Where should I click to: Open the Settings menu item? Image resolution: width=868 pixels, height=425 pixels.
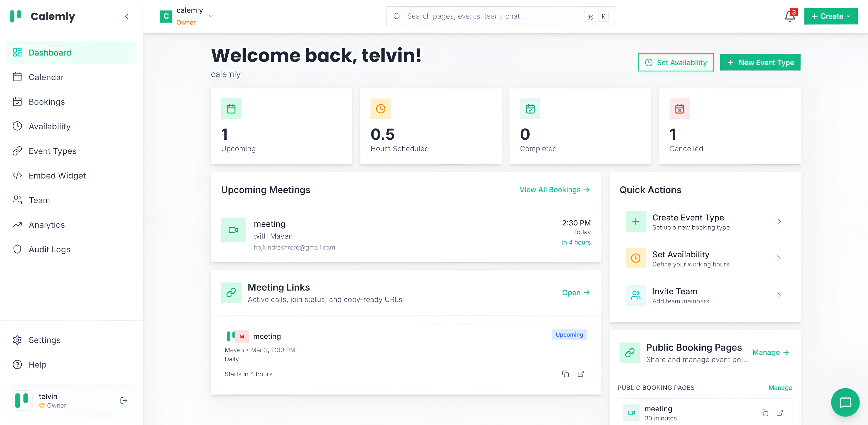point(45,340)
